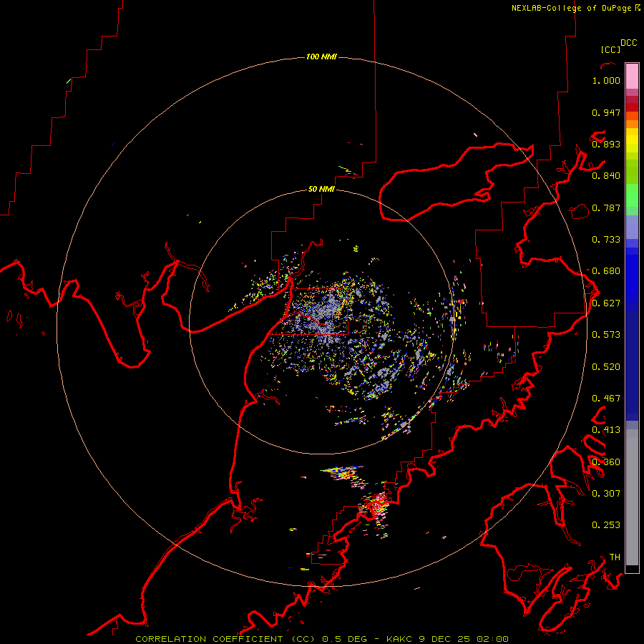Click the [CC] legend unit label
The height and width of the screenshot is (644, 644).
[610, 49]
